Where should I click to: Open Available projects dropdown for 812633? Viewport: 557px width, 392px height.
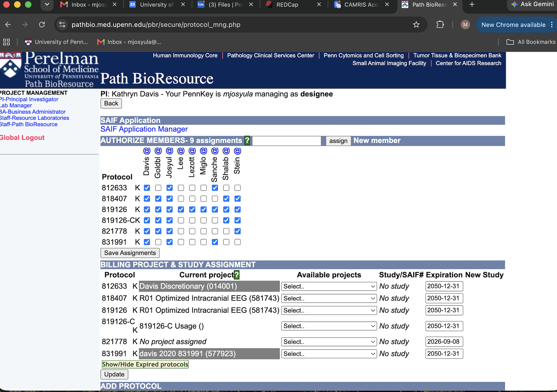coord(329,286)
